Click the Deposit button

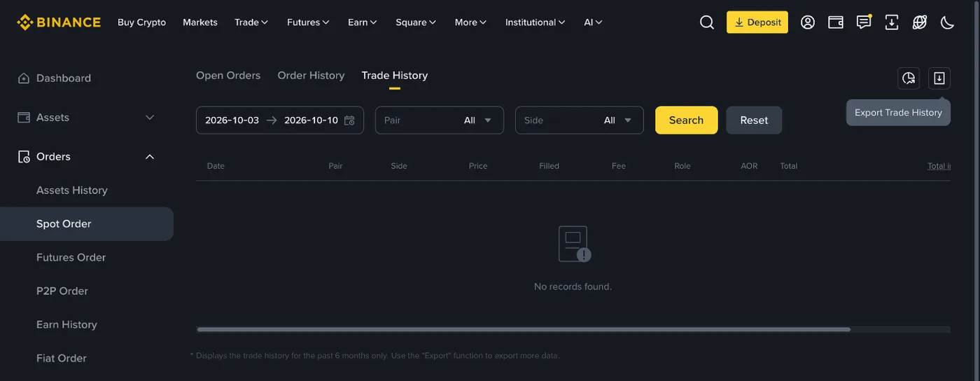(x=757, y=22)
